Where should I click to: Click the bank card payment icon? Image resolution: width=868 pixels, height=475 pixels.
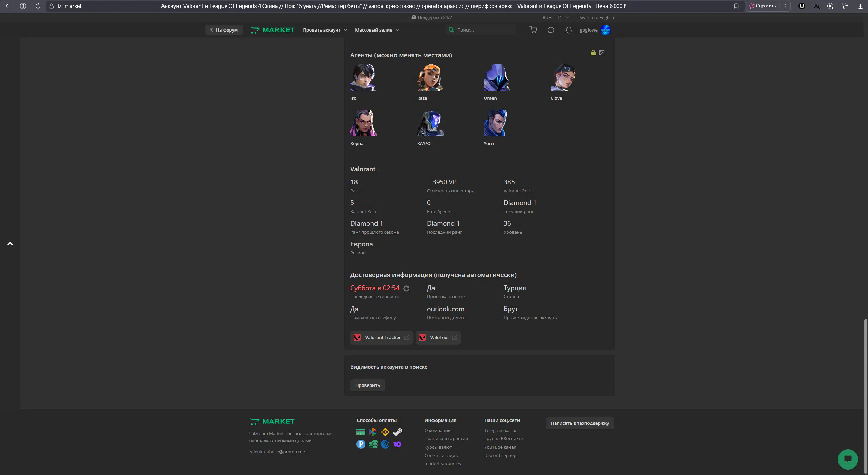click(361, 432)
